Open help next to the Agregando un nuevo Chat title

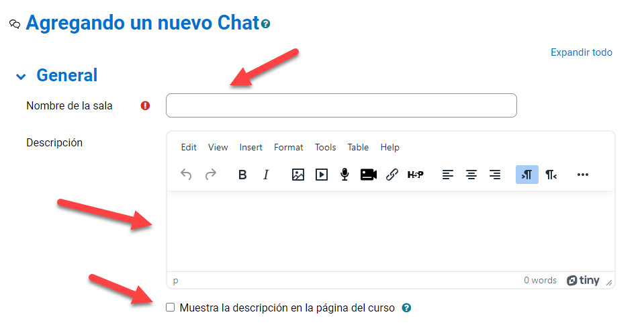[x=266, y=23]
